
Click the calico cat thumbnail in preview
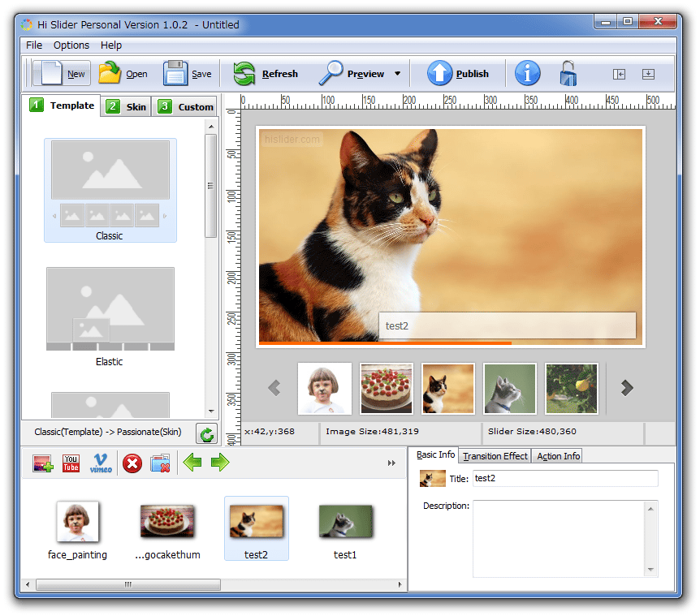[x=448, y=389]
